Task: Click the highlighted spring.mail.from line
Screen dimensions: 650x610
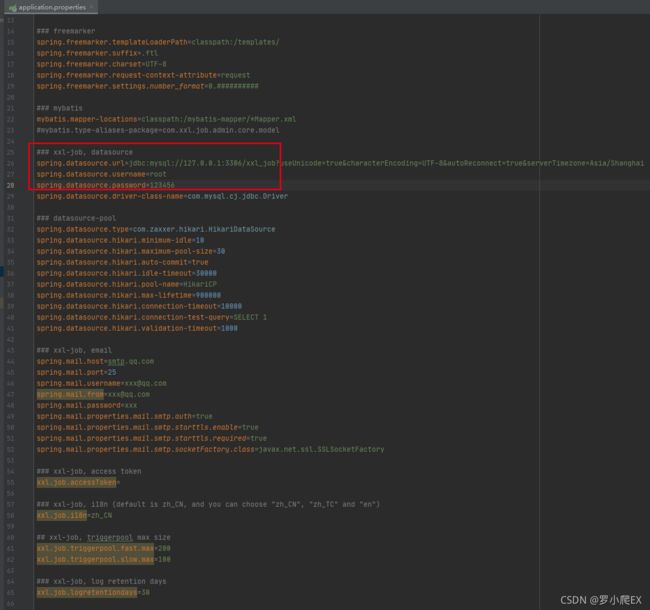Action: point(93,394)
